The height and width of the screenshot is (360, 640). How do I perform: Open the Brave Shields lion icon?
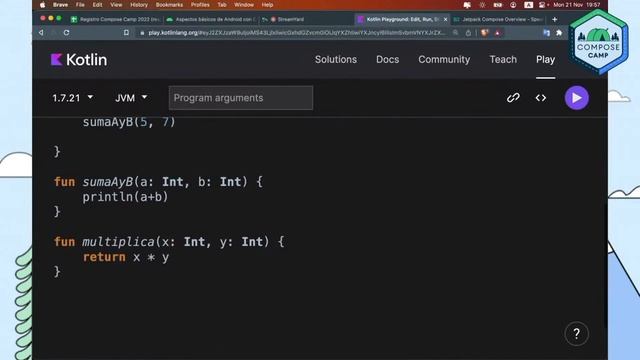tap(484, 33)
